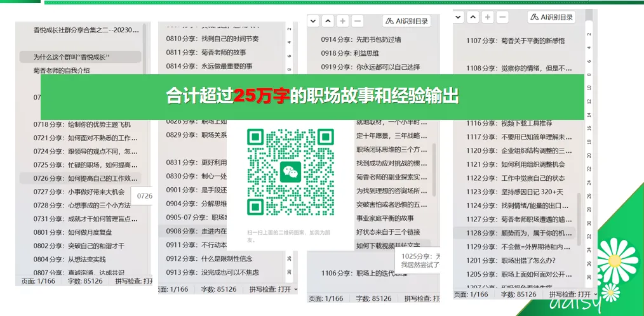Image resolution: width=644 pixels, height=316 pixels.
Task: Click the down chevron above 0914 分享
Action: [x=313, y=21]
